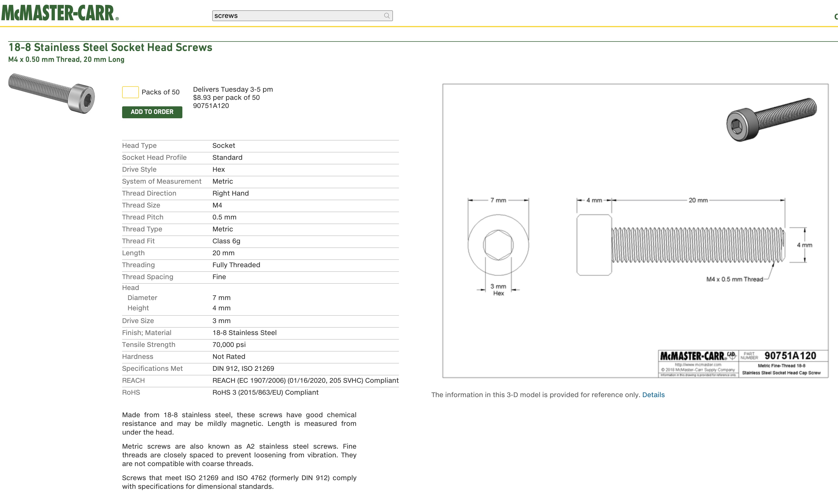Click the ADD TO ORDER button
The width and height of the screenshot is (838, 504).
[x=152, y=113]
